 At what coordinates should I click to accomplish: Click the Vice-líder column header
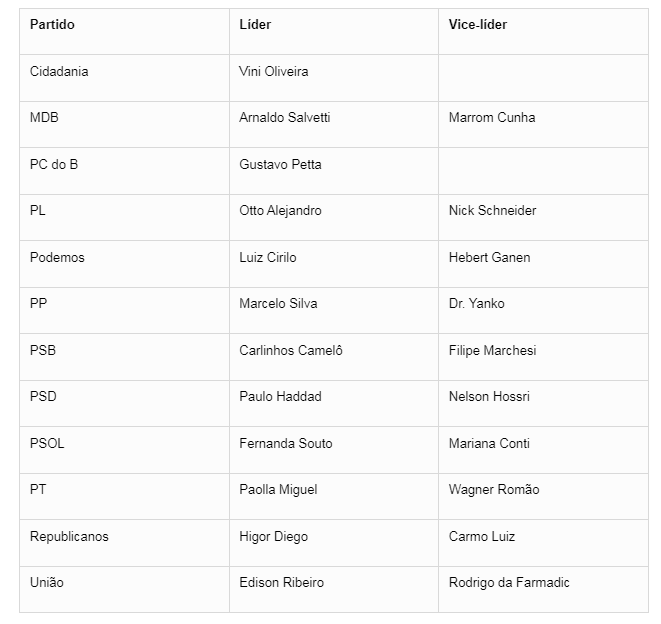point(478,25)
